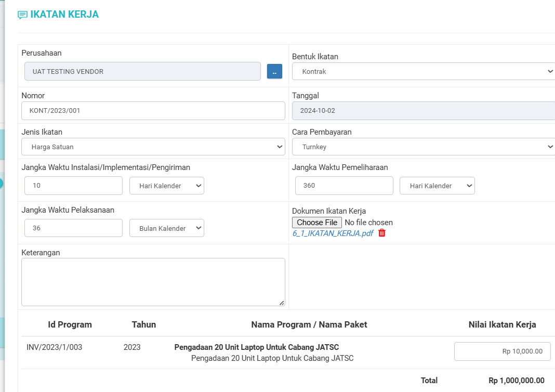Open the 6_1_IKATAN_KERJA.pdf link
This screenshot has width=555, height=392.
333,233
